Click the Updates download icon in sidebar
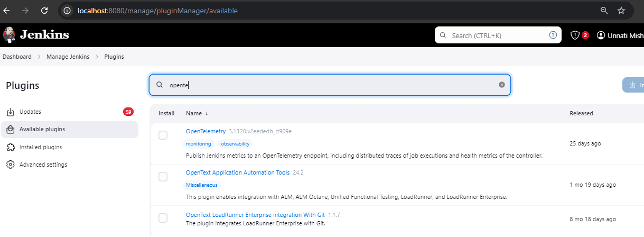644x237 pixels. click(10, 112)
